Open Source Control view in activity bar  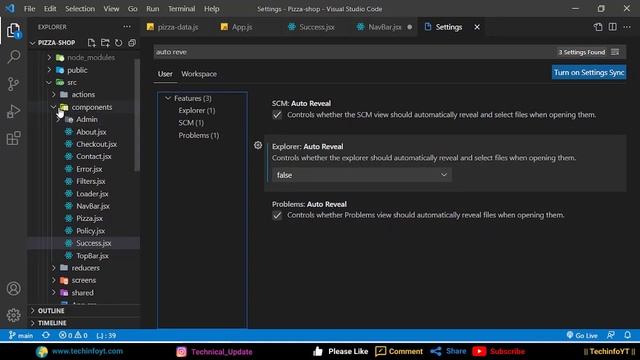click(13, 84)
